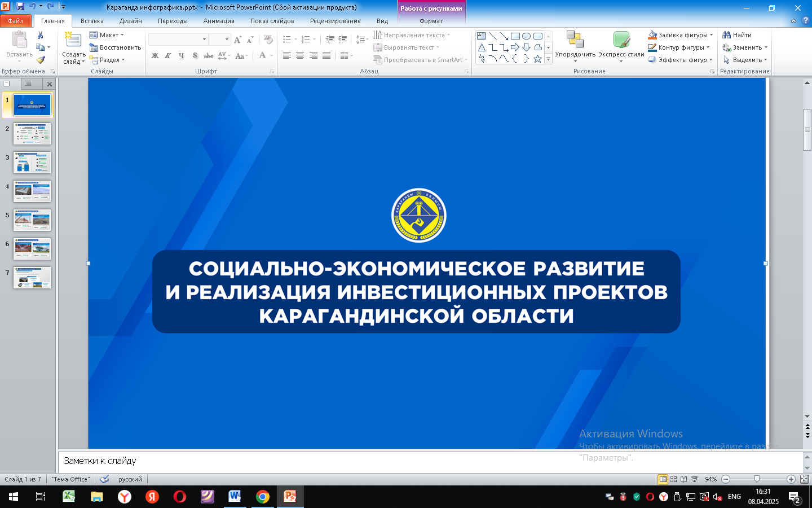Click the Восстановить reset button

click(x=115, y=47)
